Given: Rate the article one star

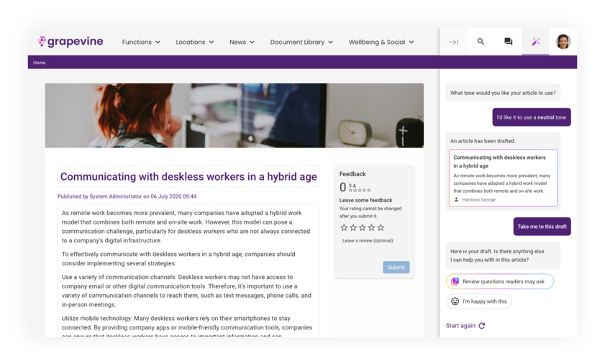Looking at the screenshot, I should 344,227.
